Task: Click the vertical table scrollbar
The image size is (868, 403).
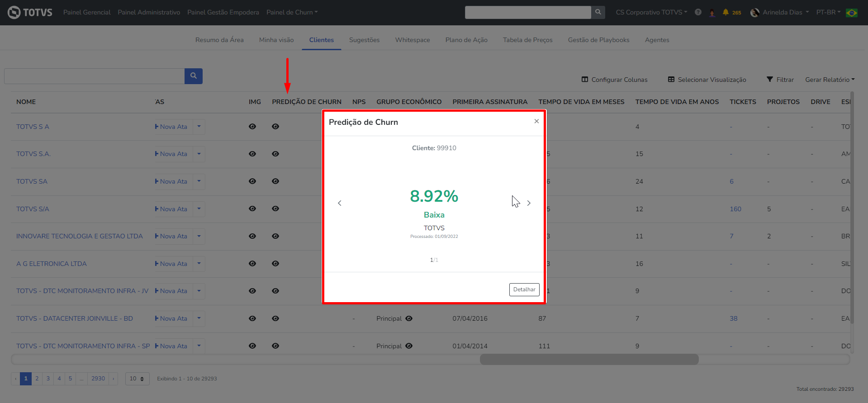Action: [852, 207]
